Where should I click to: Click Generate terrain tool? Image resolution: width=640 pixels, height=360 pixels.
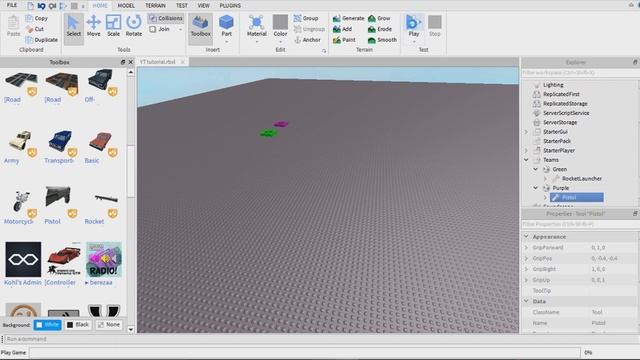tap(348, 18)
